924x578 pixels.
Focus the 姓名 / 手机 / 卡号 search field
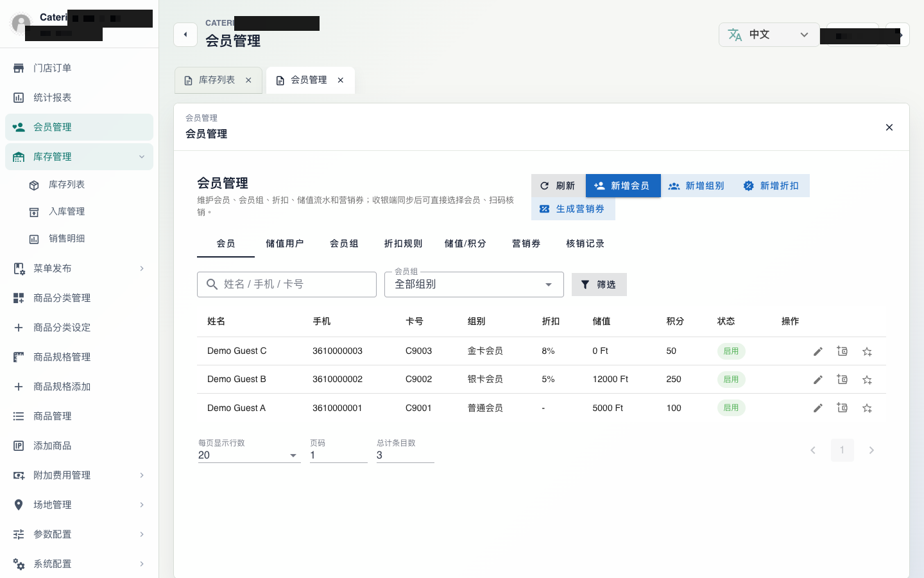tap(287, 285)
